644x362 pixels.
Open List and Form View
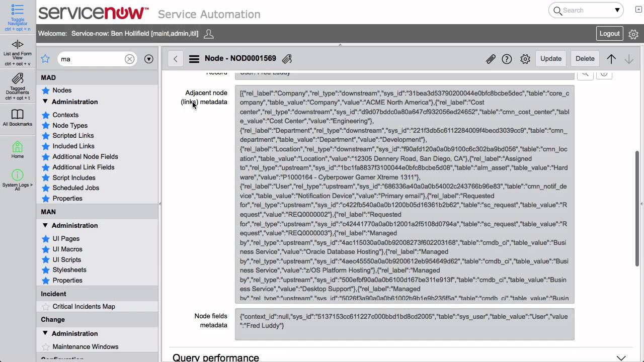click(x=18, y=44)
